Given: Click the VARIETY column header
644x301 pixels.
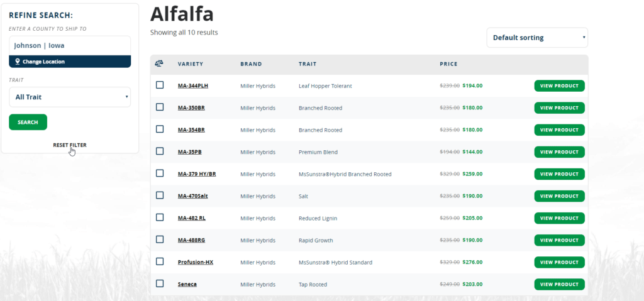Looking at the screenshot, I should [x=191, y=64].
